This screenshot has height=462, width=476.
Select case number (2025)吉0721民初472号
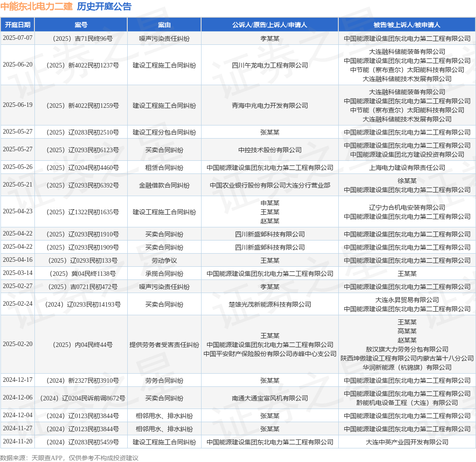81,287
